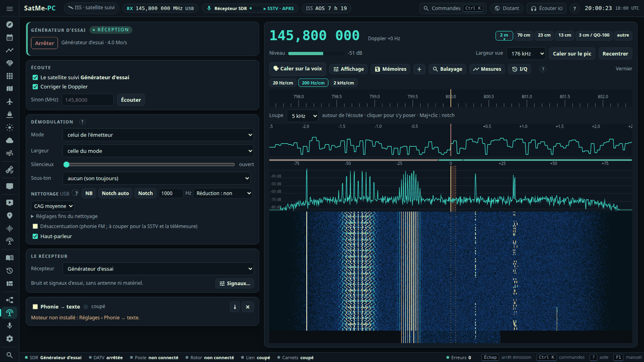Click 'Caler sur le pic' button
The height and width of the screenshot is (362, 644).
tap(572, 54)
